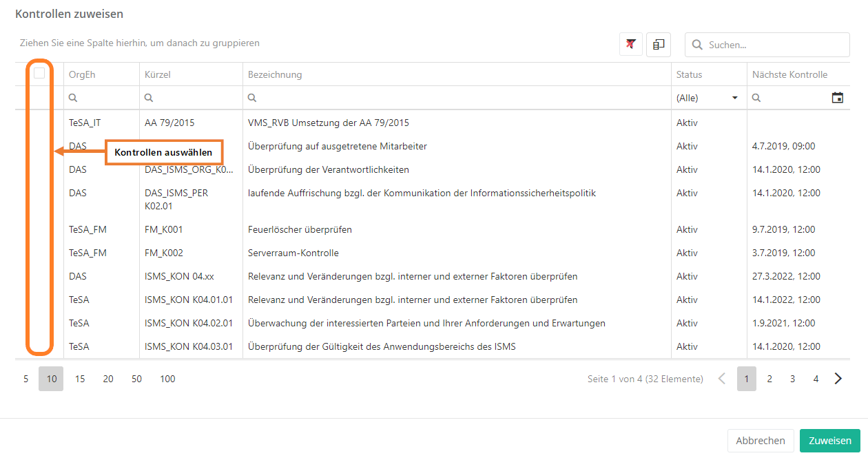Click the Zuweisen button
868x460 pixels.
[829, 441]
